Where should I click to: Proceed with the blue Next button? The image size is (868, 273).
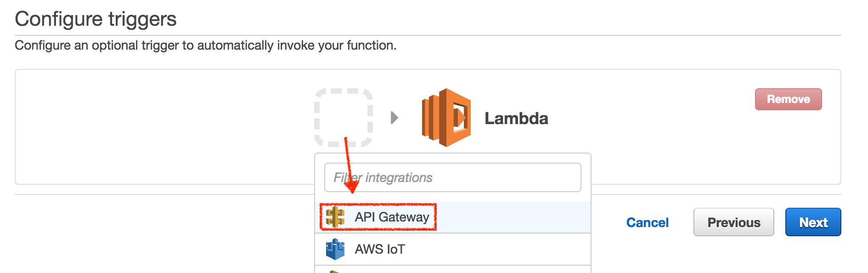pyautogui.click(x=813, y=222)
